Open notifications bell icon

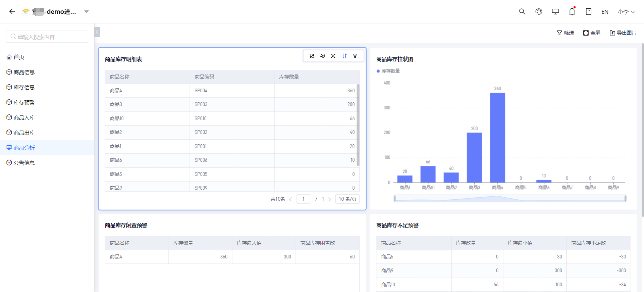pyautogui.click(x=572, y=11)
